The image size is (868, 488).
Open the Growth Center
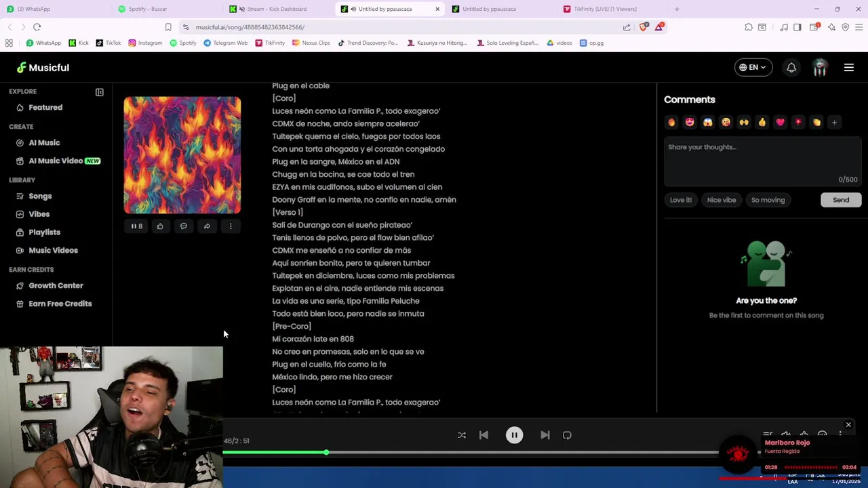[56, 285]
